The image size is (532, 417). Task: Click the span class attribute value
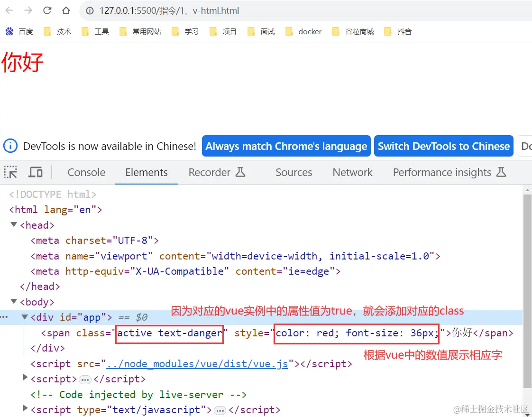(x=169, y=333)
